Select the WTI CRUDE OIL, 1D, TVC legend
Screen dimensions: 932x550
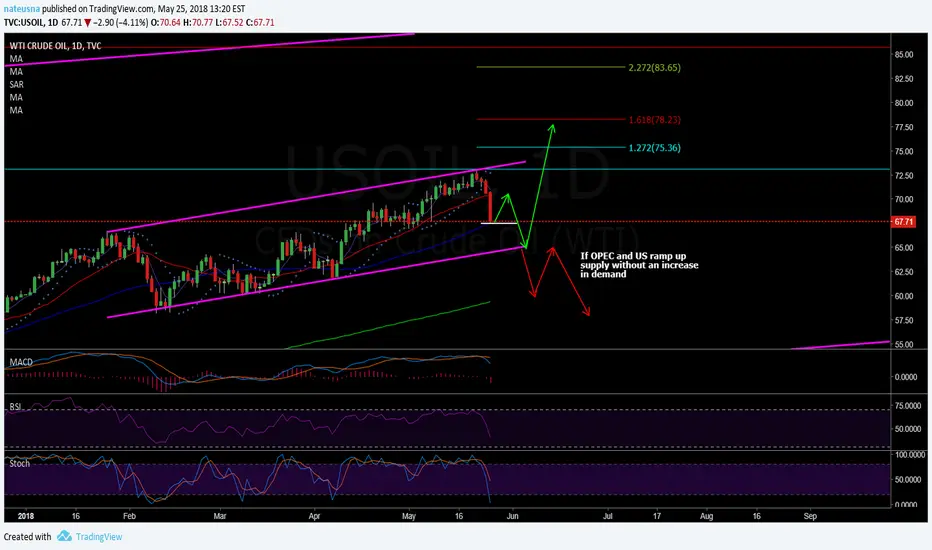55,46
